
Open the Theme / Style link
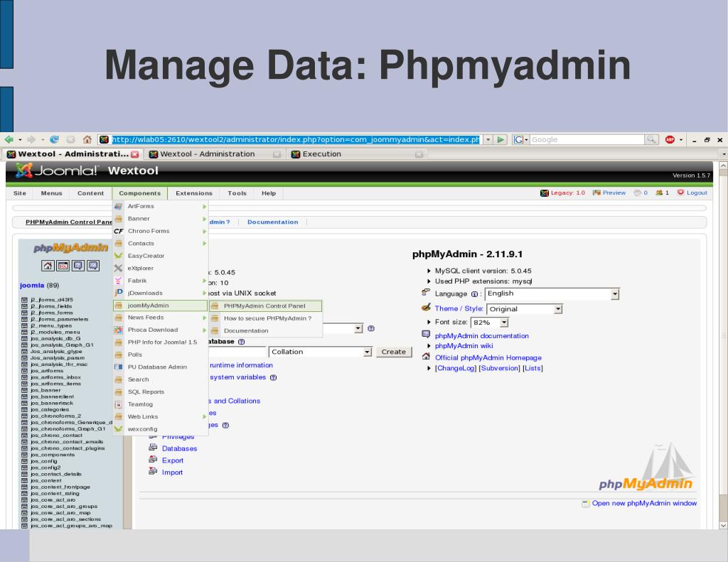(459, 308)
